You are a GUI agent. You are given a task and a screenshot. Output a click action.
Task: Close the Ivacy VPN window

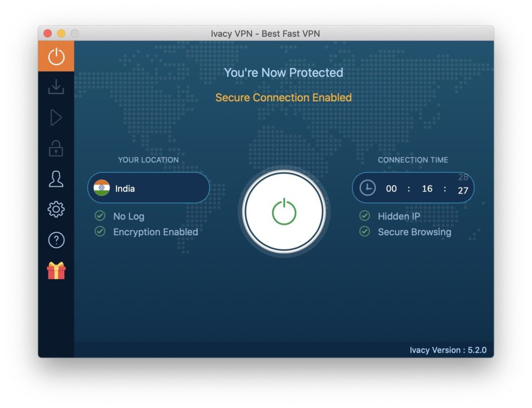pyautogui.click(x=48, y=33)
